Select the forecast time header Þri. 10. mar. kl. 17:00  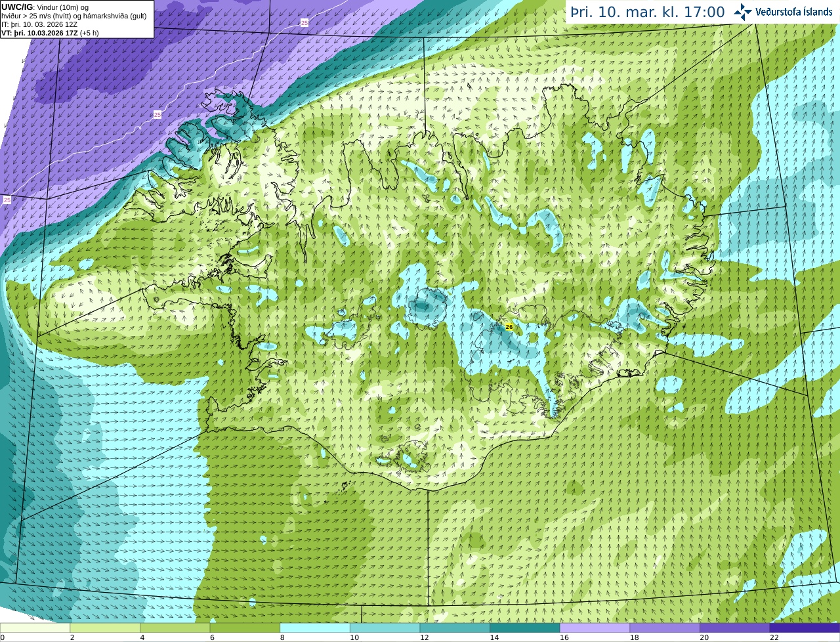[647, 12]
